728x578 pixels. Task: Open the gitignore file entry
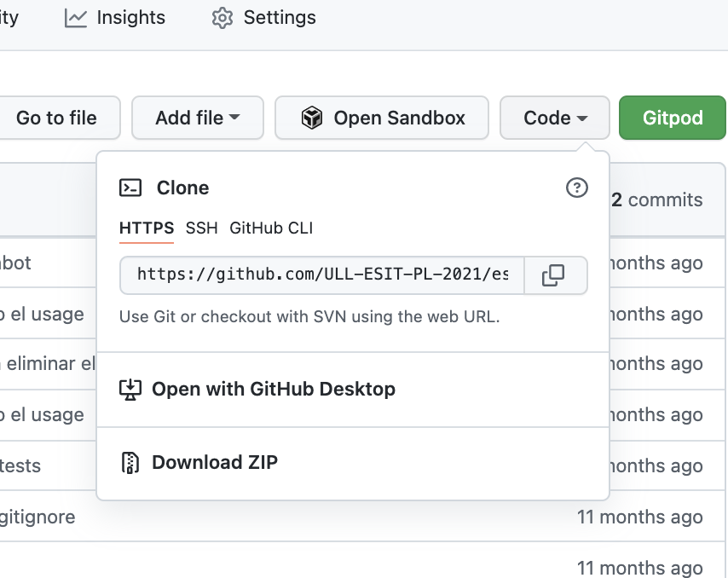pyautogui.click(x=38, y=517)
